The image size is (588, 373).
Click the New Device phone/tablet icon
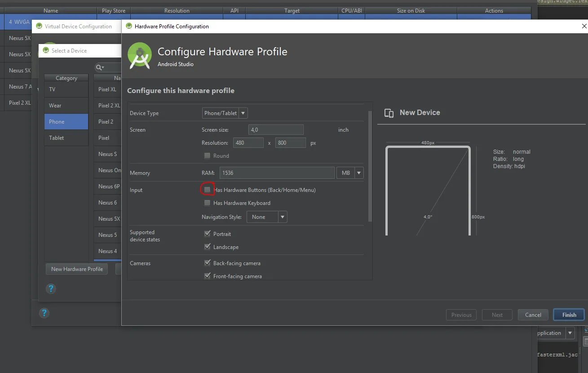coord(389,113)
